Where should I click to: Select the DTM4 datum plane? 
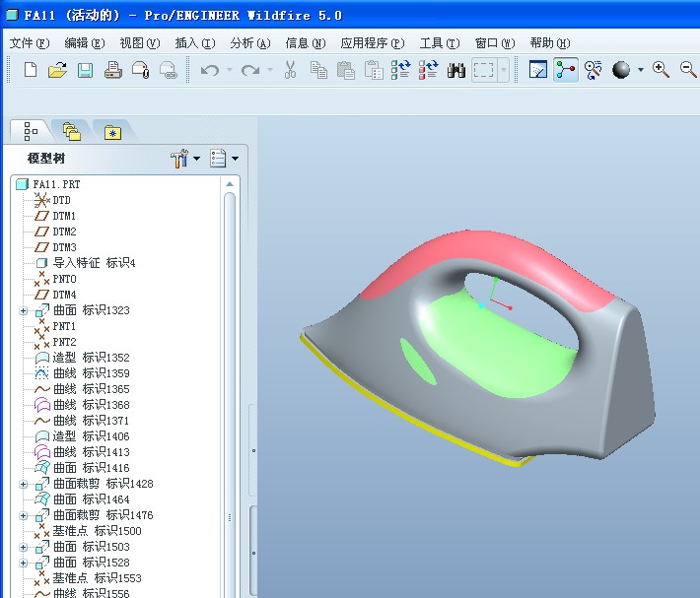coord(55,295)
